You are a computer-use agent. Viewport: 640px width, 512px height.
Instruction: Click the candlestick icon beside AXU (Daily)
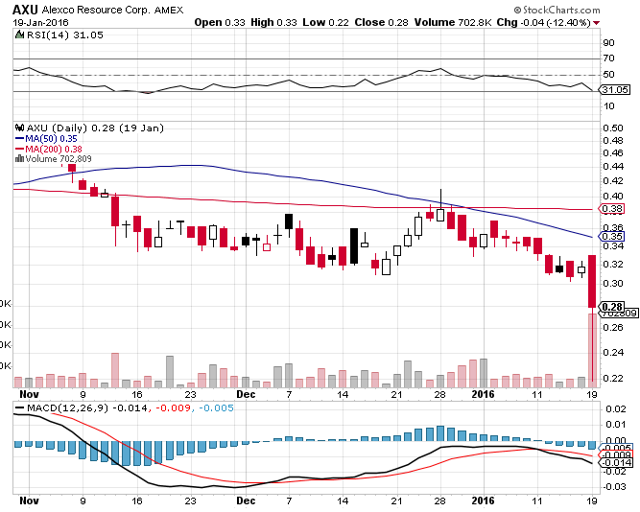(19, 128)
